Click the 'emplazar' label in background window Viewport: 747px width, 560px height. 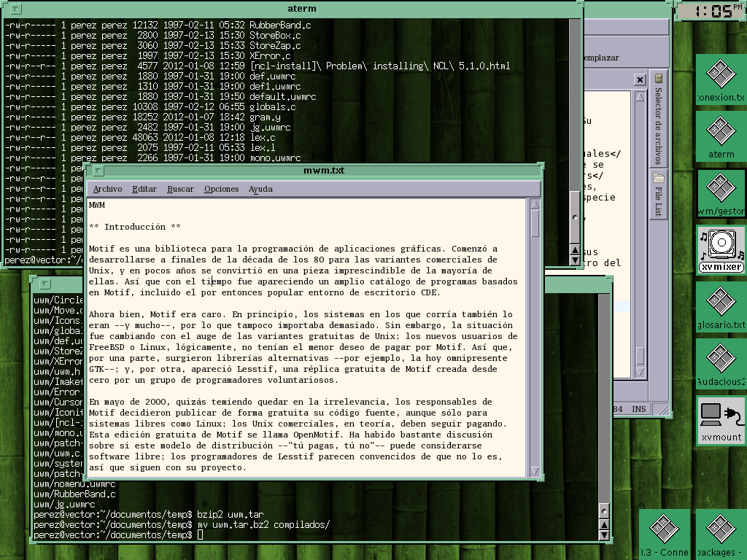tap(602, 58)
